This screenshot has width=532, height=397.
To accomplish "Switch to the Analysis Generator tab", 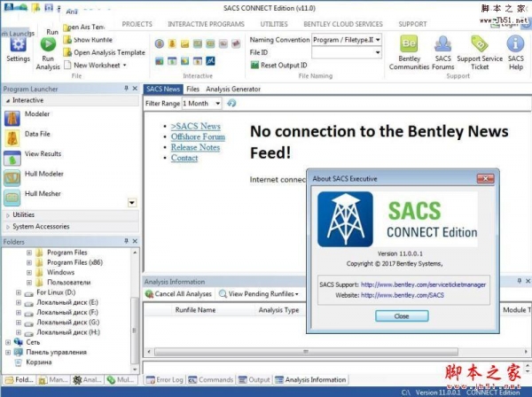I will click(x=233, y=90).
